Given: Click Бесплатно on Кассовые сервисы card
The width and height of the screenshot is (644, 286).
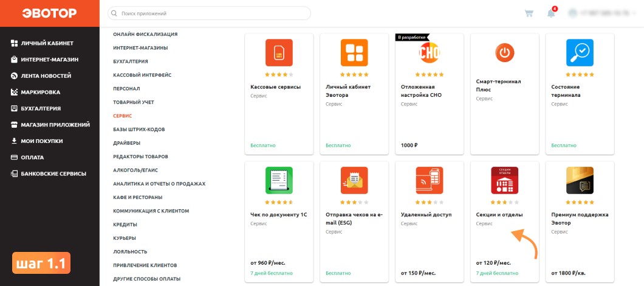Looking at the screenshot, I should (263, 145).
